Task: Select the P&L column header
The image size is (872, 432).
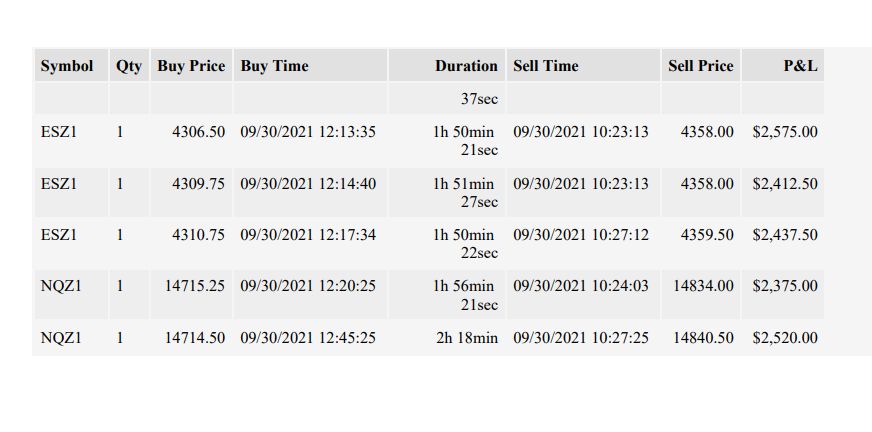Action: coord(783,66)
